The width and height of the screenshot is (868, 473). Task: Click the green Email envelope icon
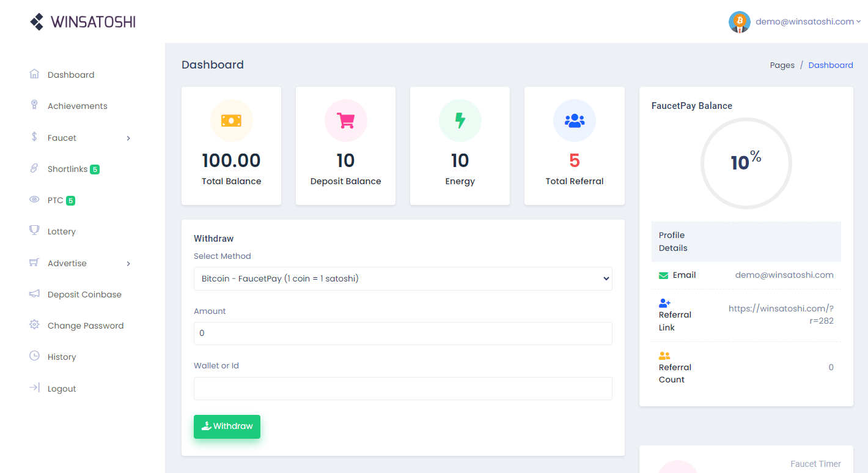664,275
